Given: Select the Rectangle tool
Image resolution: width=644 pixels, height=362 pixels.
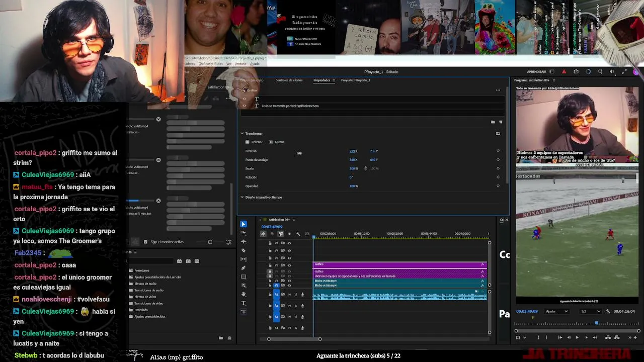Looking at the screenshot, I should tap(244, 277).
